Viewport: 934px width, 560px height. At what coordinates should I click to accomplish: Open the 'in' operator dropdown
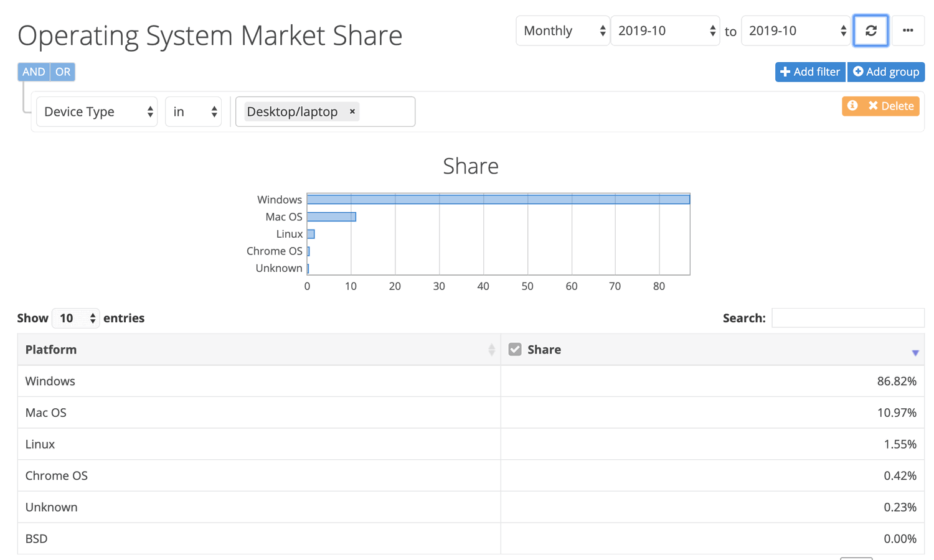(x=193, y=111)
